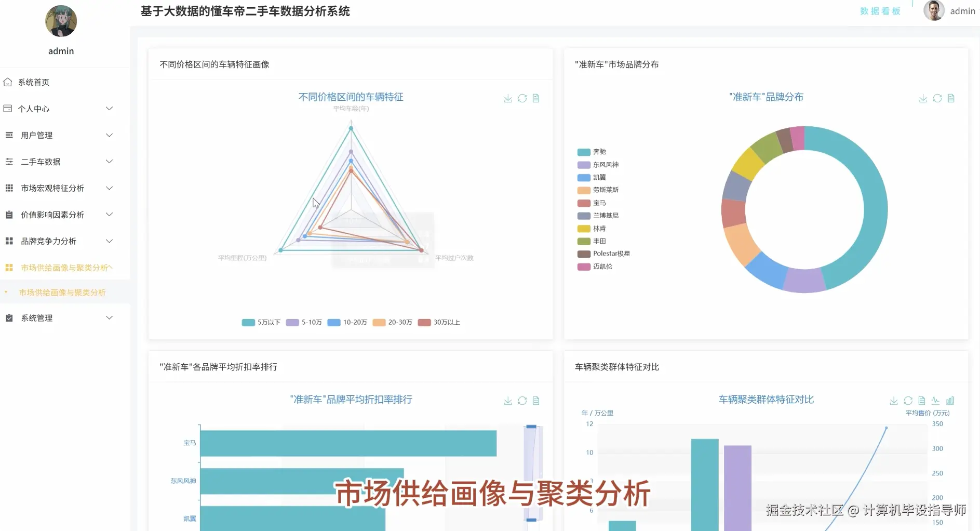Click the 宝马 bar in discount ranking
Image resolution: width=980 pixels, height=531 pixels.
coord(348,443)
